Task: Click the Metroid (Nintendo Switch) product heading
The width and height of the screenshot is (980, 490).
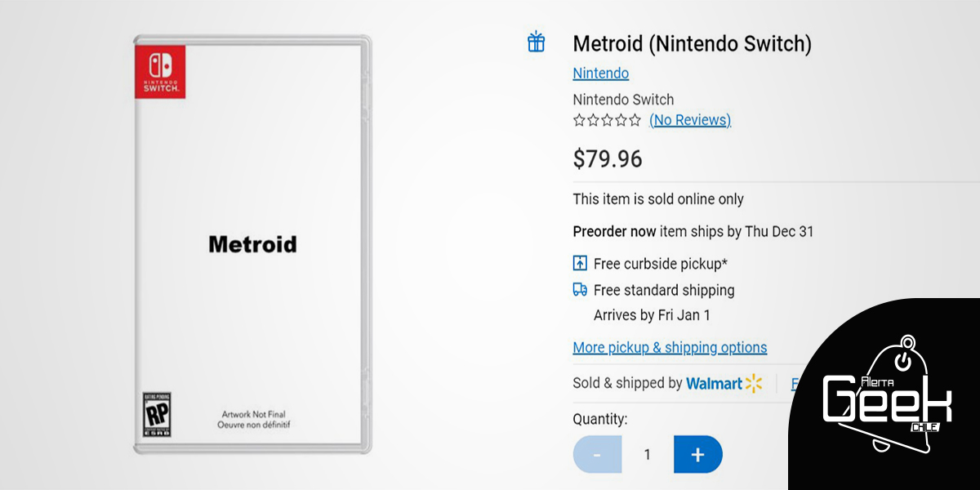Action: pos(692,43)
